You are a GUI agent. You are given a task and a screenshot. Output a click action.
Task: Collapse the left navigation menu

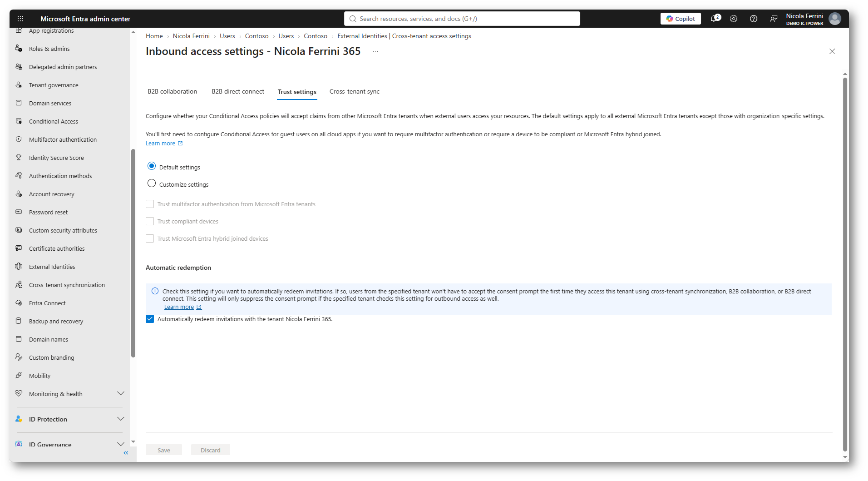[126, 453]
